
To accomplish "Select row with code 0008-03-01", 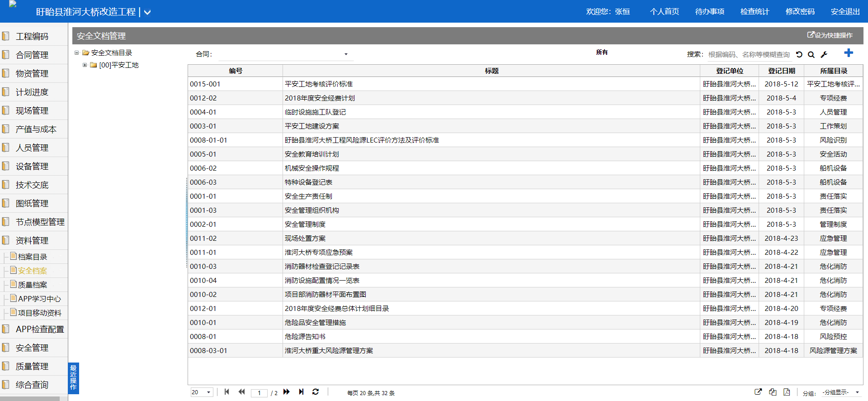I will 525,350.
